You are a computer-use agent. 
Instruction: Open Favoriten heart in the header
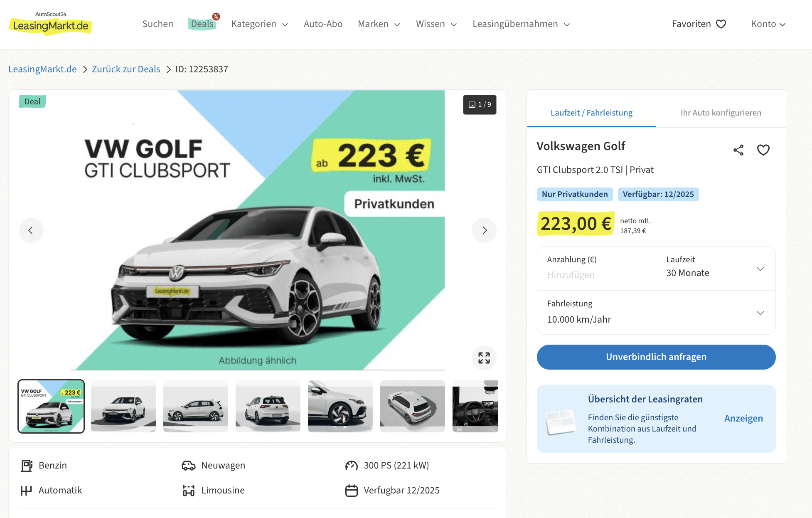(699, 24)
